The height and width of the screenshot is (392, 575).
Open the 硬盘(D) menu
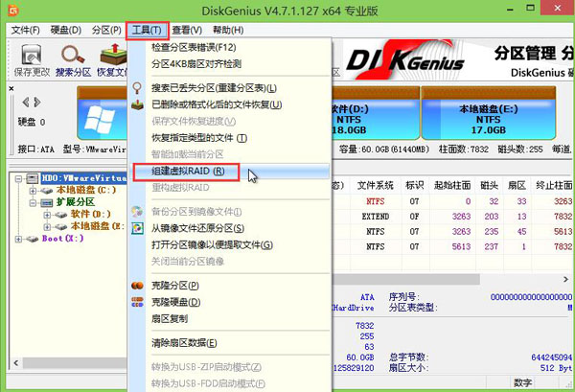coord(65,30)
